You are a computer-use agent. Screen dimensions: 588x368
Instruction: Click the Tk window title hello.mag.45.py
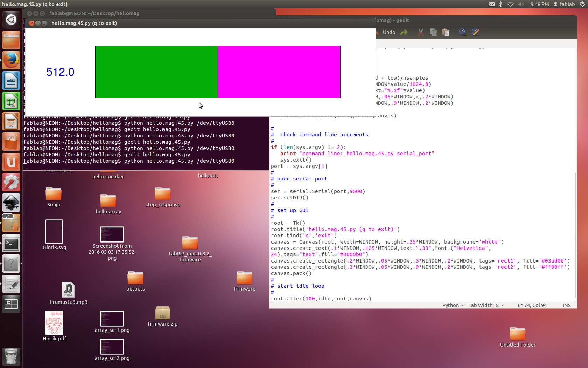(x=84, y=23)
